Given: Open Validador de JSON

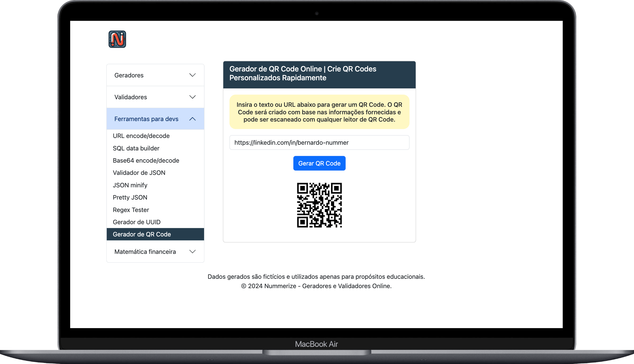Looking at the screenshot, I should click(139, 173).
